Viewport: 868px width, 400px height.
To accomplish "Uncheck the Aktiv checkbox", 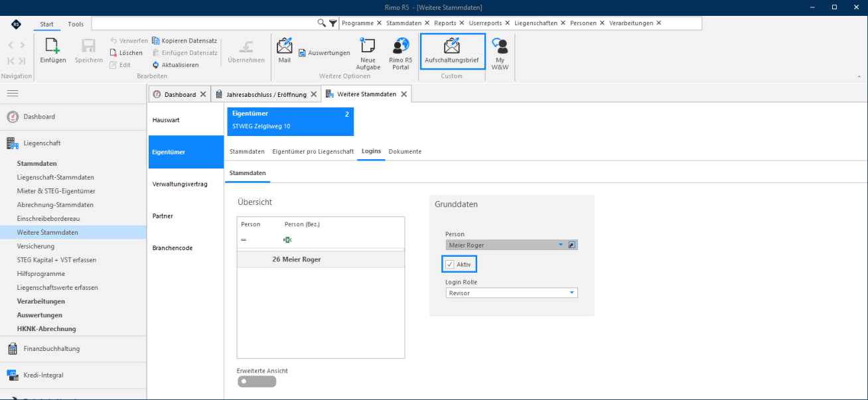I will (450, 265).
